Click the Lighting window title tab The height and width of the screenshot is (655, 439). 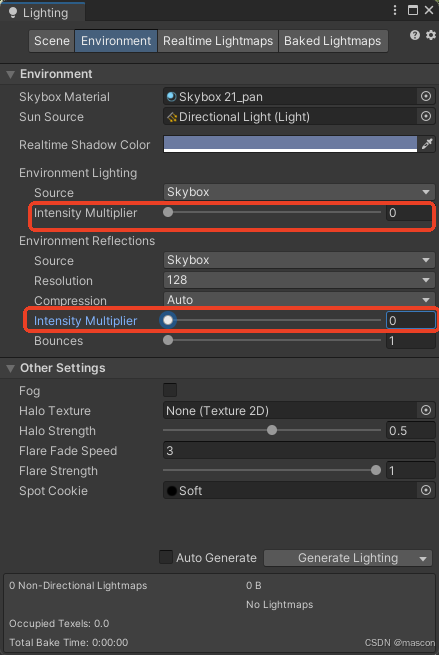coord(42,12)
